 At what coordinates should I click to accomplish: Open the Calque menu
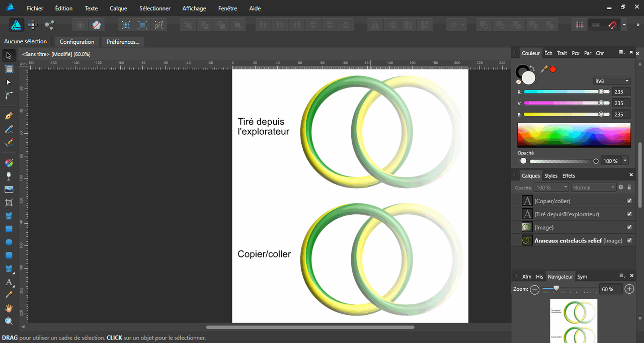pyautogui.click(x=118, y=8)
